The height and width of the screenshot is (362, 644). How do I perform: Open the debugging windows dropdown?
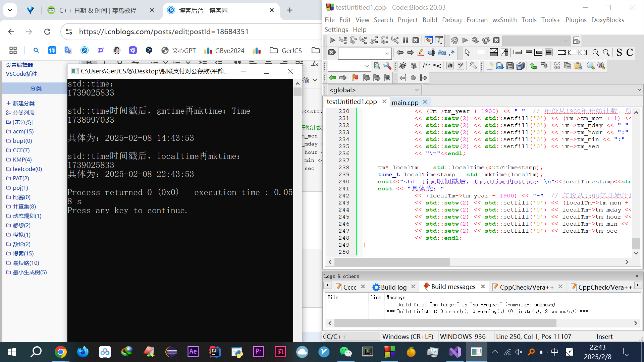(428, 40)
